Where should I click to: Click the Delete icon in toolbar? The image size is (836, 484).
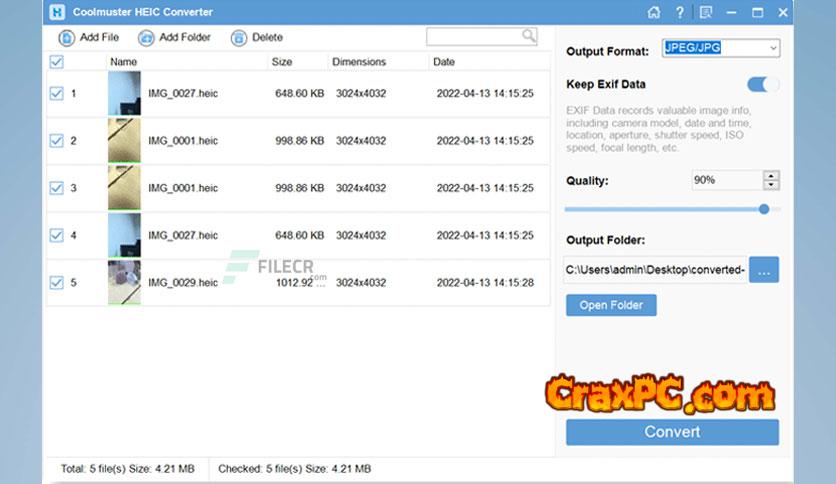point(239,38)
